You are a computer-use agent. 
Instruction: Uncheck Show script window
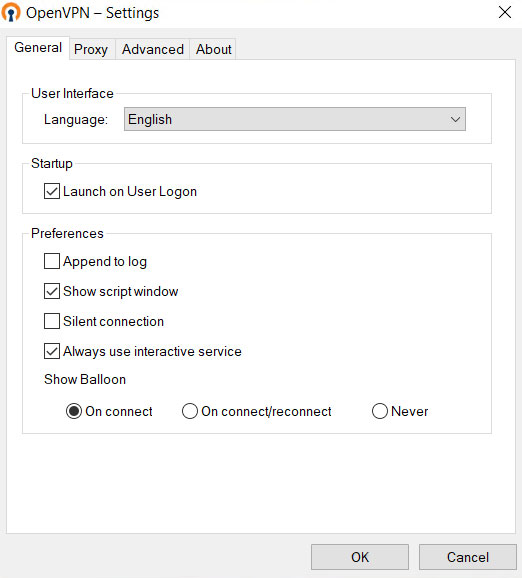pos(52,291)
